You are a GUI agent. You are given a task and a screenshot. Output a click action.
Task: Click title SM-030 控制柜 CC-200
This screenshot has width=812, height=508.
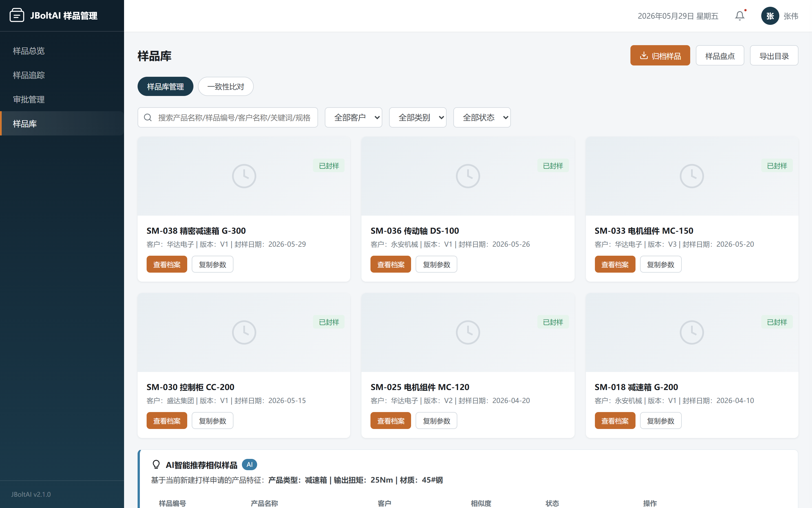pyautogui.click(x=190, y=387)
